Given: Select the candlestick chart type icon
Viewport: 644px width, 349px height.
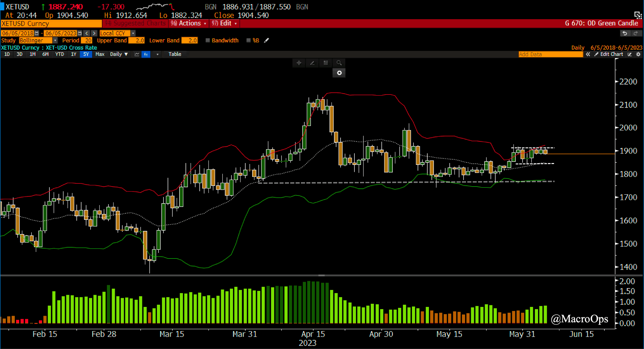Looking at the screenshot, I should coord(146,54).
